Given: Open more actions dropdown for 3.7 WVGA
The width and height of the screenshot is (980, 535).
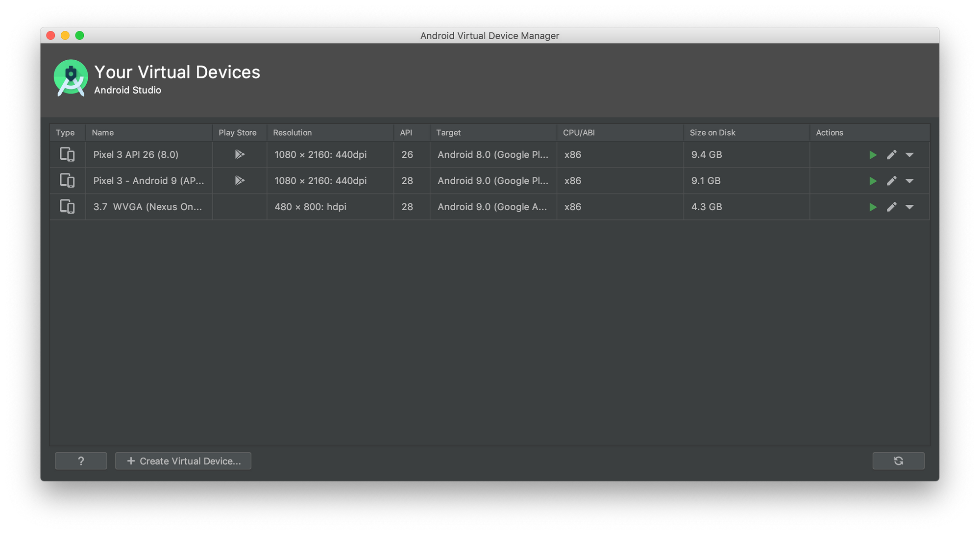Looking at the screenshot, I should (909, 207).
